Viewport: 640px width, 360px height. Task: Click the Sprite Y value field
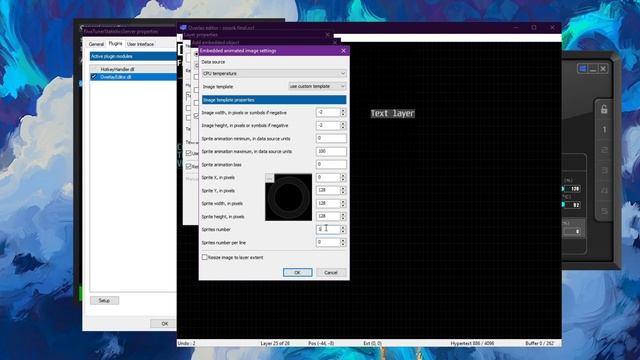pyautogui.click(x=328, y=190)
